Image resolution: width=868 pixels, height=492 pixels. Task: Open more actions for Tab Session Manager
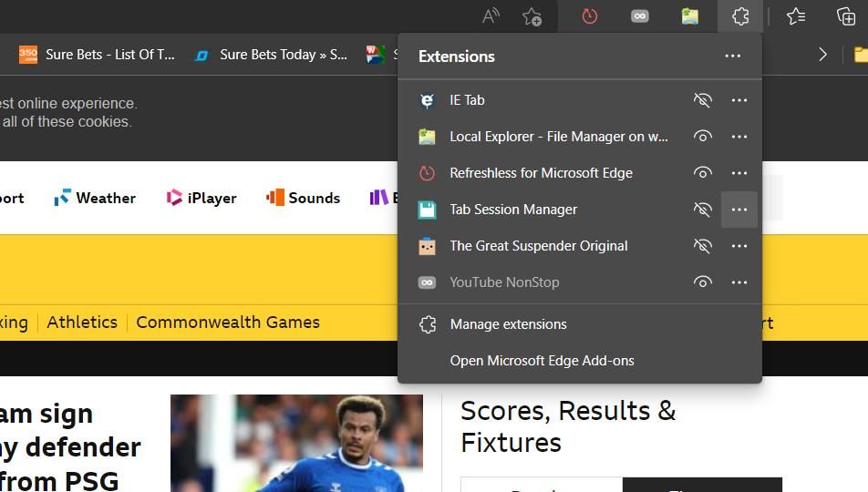click(x=739, y=210)
